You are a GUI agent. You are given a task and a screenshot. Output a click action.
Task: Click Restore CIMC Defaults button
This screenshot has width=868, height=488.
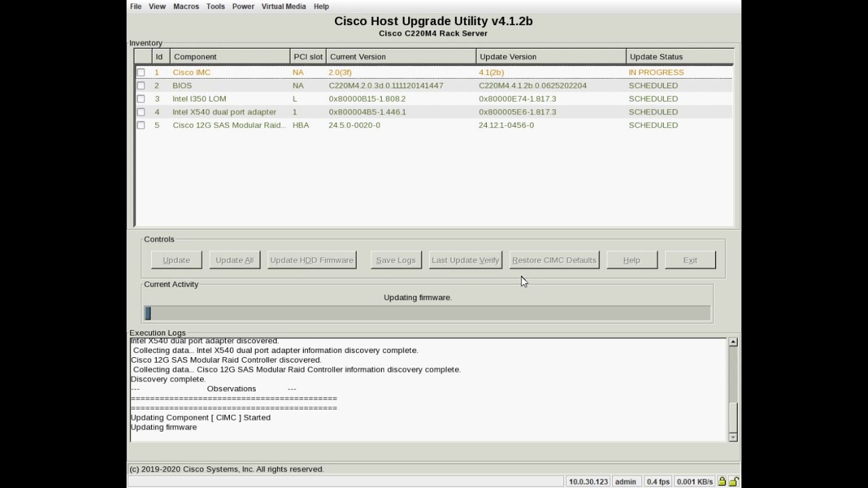pyautogui.click(x=554, y=260)
